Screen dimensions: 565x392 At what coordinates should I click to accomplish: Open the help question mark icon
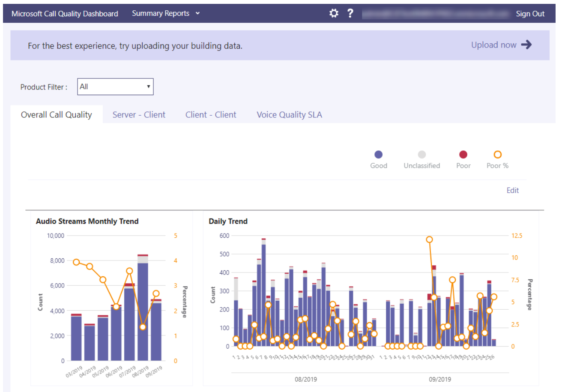(350, 13)
